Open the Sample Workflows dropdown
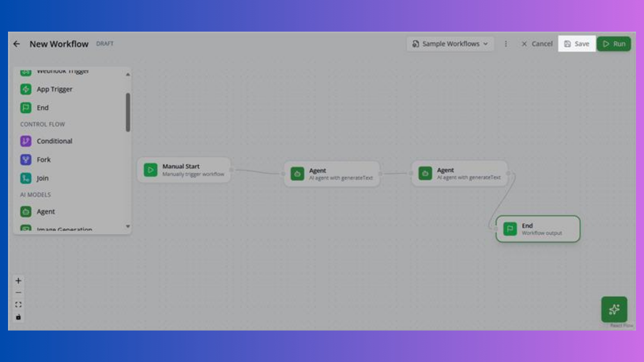This screenshot has height=362, width=644. pyautogui.click(x=450, y=44)
